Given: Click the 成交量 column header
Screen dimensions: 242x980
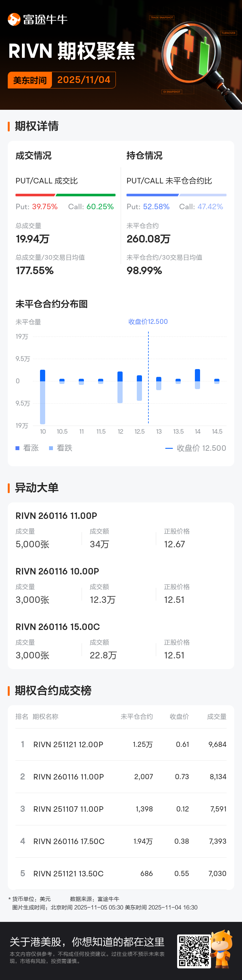Looking at the screenshot, I should pos(217,717).
